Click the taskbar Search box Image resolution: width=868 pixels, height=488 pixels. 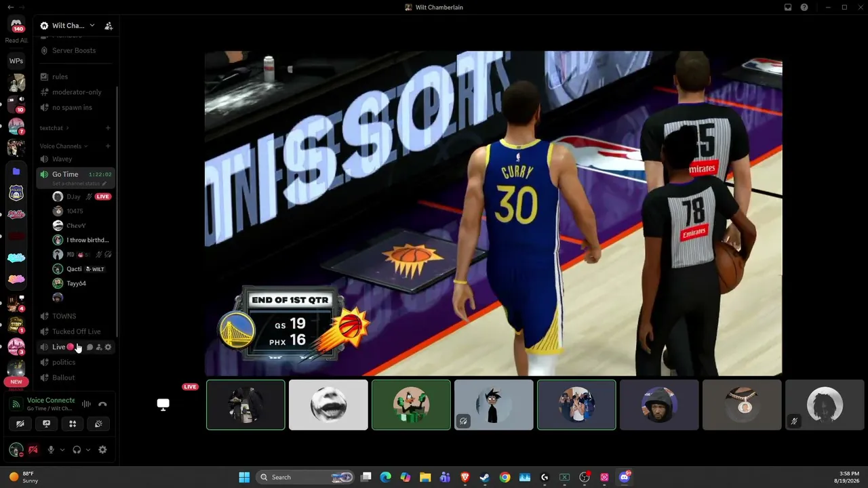(307, 477)
